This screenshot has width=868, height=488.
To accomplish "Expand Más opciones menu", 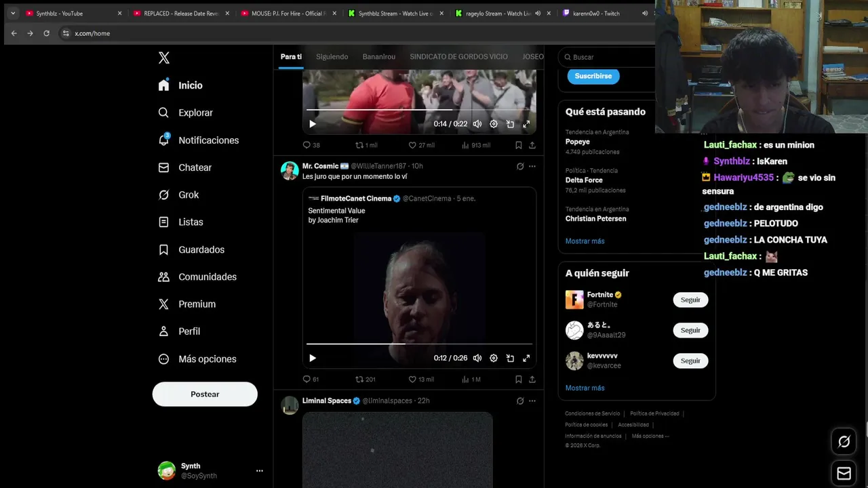I will click(x=197, y=359).
